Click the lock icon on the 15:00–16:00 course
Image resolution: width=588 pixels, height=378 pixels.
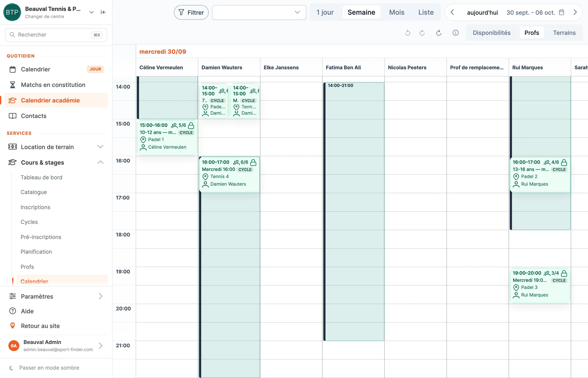tap(191, 126)
